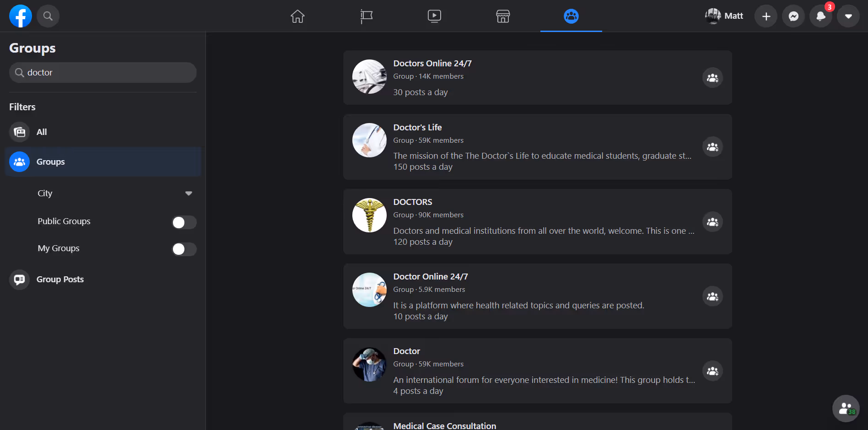The height and width of the screenshot is (430, 868).
Task: Join the Doctor's Life group
Action: [712, 147]
